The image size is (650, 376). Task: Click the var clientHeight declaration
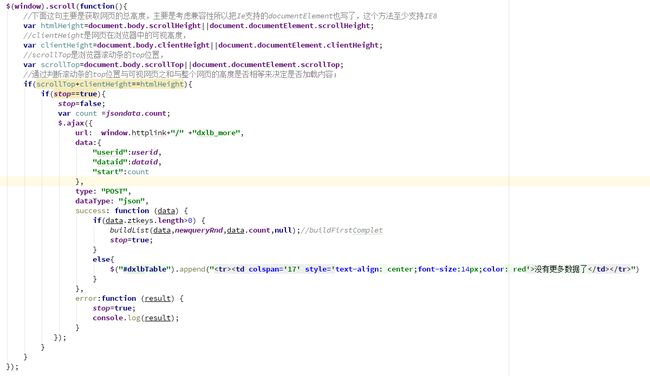click(203, 45)
